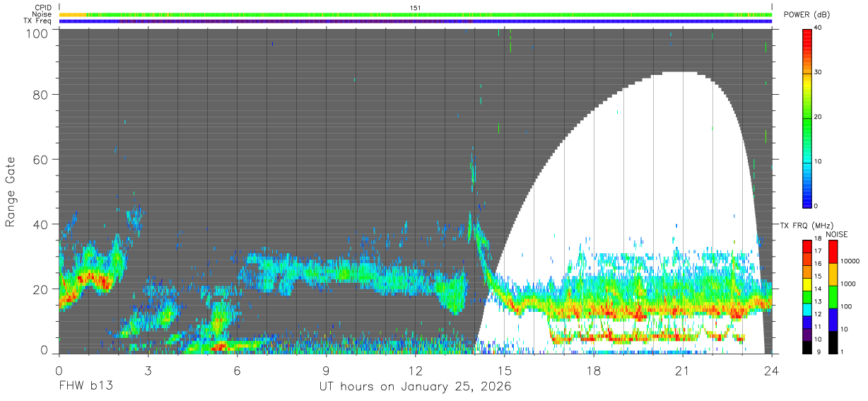The image size is (868, 401).
Task: Click the POWER (dB) legend title
Action: tap(808, 15)
